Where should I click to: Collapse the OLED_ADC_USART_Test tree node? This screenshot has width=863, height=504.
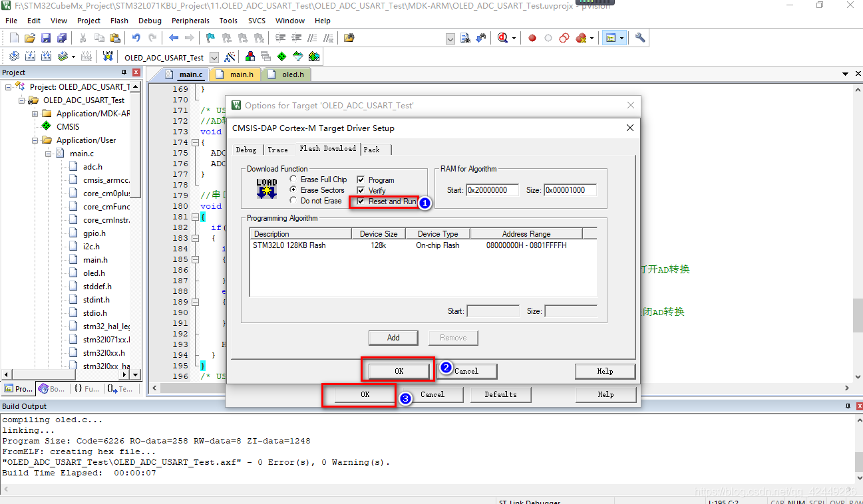pos(22,100)
